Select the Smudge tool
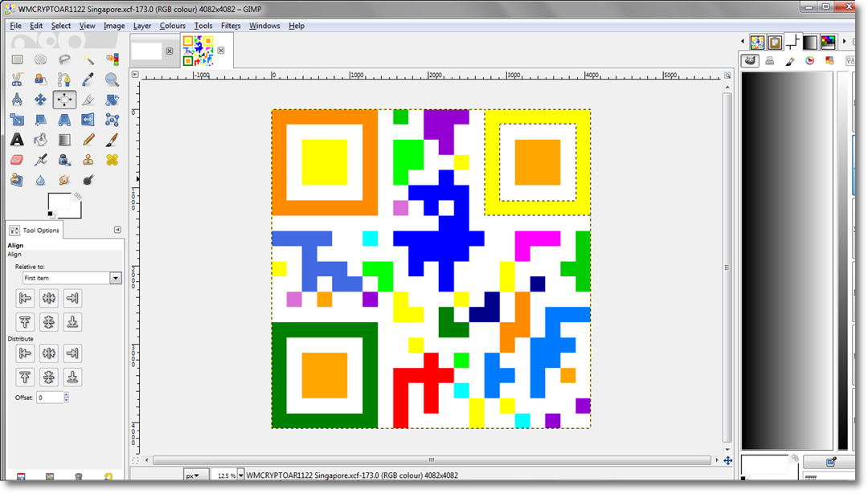 [64, 180]
